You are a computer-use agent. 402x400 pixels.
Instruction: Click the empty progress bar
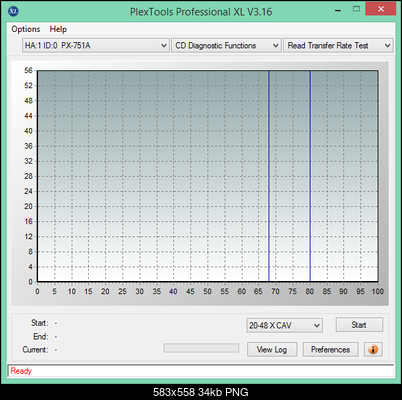click(x=201, y=348)
